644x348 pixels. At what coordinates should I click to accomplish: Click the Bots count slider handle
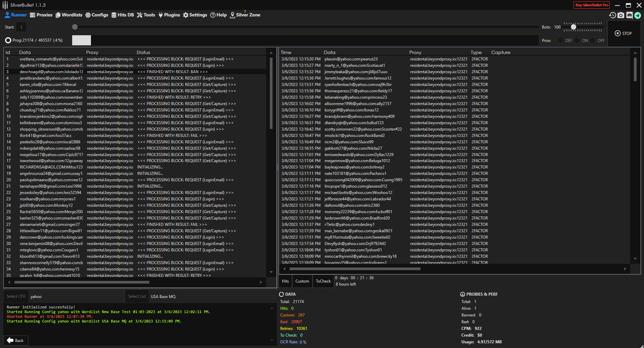pos(574,27)
